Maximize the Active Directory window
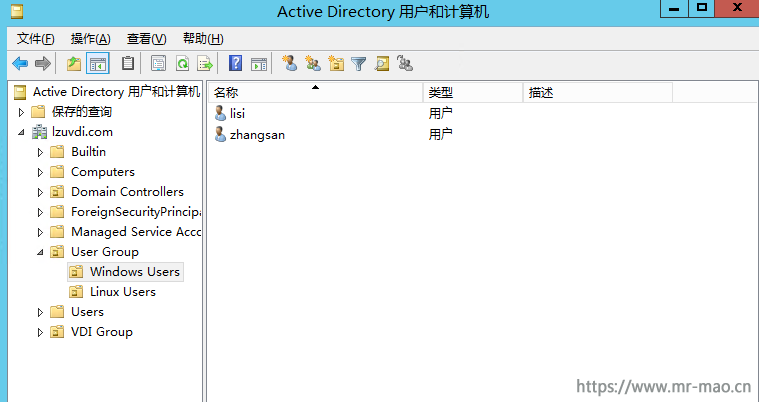Viewport: 759px width, 402px height. 701,8
